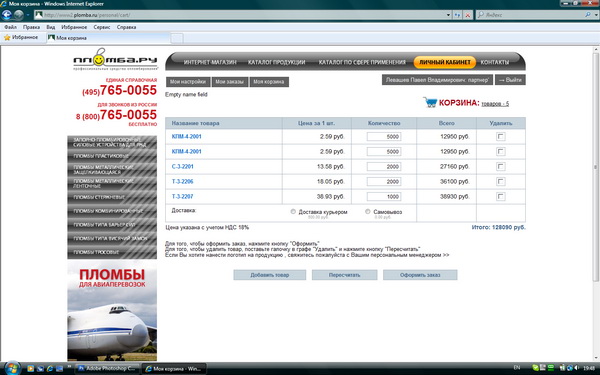Select ЛИЧНЫЙ КАБИНЕТ navigation tab

tap(445, 62)
